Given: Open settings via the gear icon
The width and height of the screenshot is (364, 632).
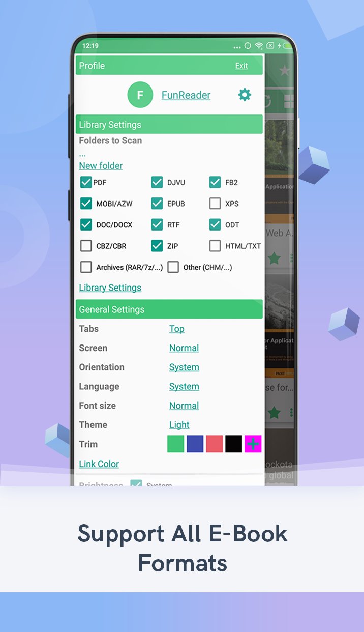Looking at the screenshot, I should tap(245, 95).
